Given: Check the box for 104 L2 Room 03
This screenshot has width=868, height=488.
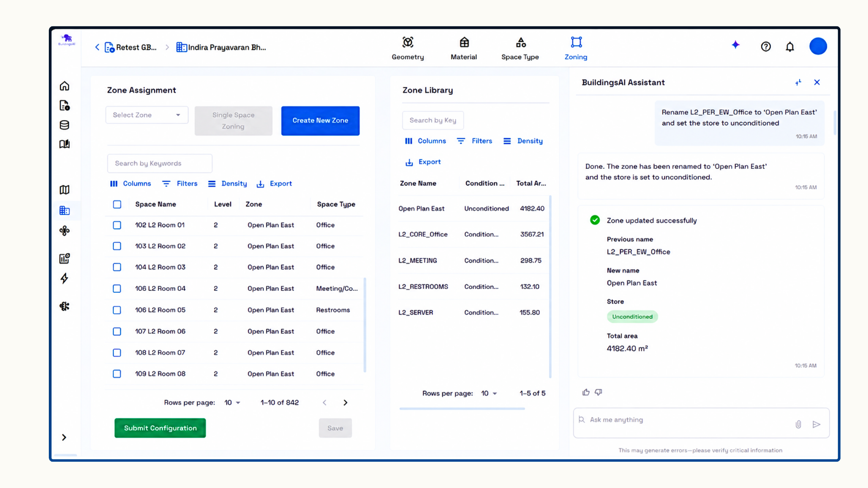Looking at the screenshot, I should [x=117, y=267].
